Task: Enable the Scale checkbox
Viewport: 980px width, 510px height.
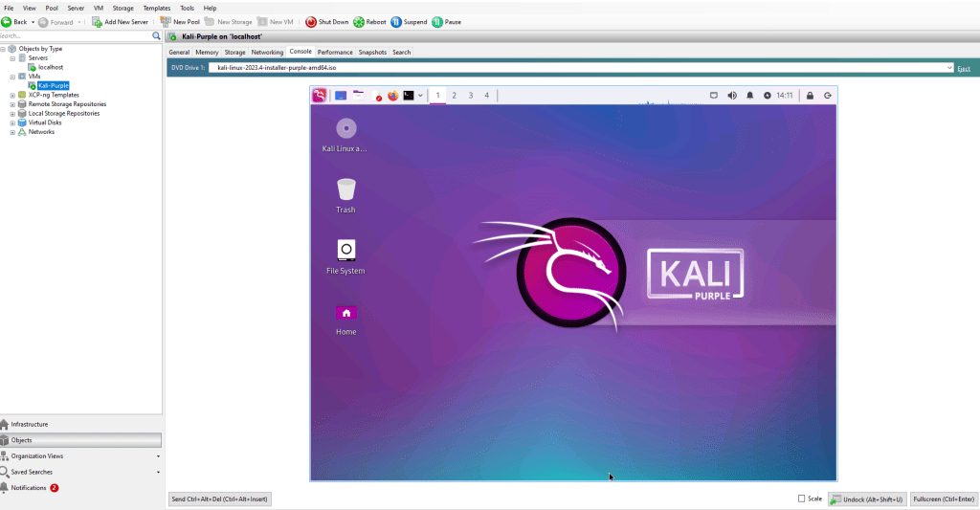Action: tap(802, 499)
